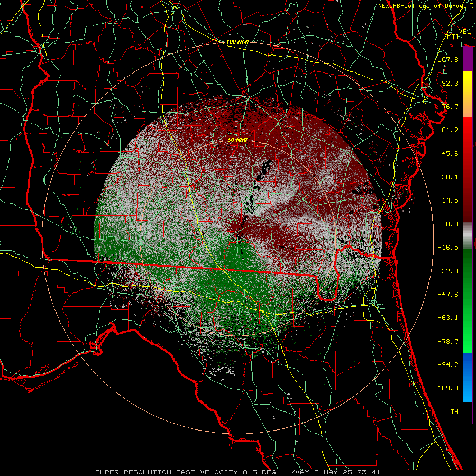476x476 pixels.
Task: Click the yellow-orange segment of the color bar
Action: (x=467, y=94)
